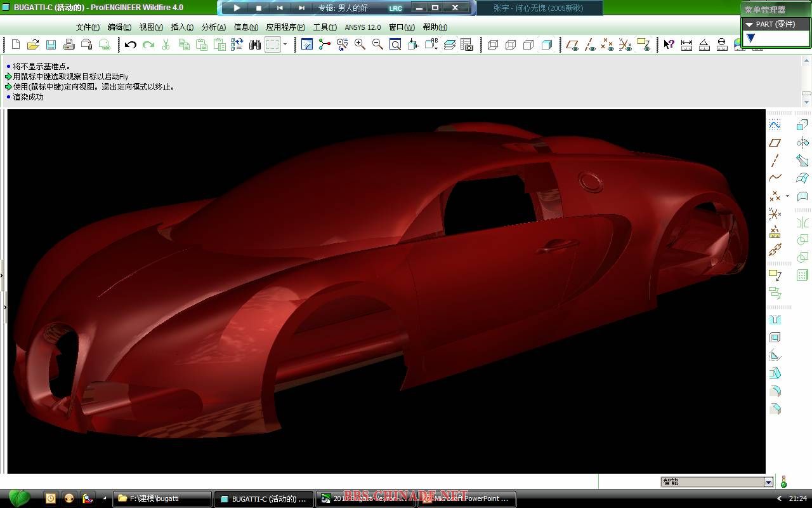
Task: Select the Hole tool
Action: tap(775, 319)
